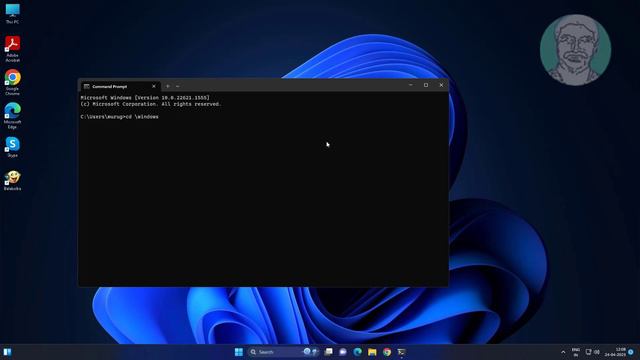Open Microsoft Edge desktop shortcut
Screen dimensions: 640x360
(12, 116)
